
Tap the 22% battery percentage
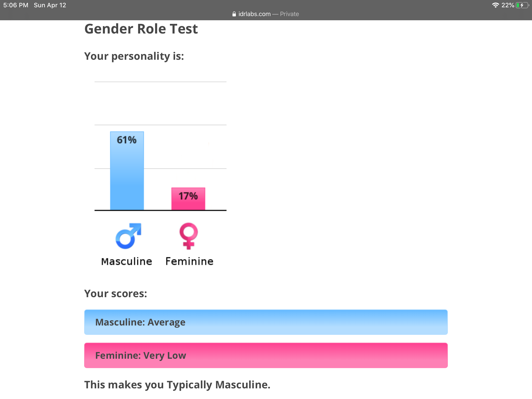[x=508, y=5]
